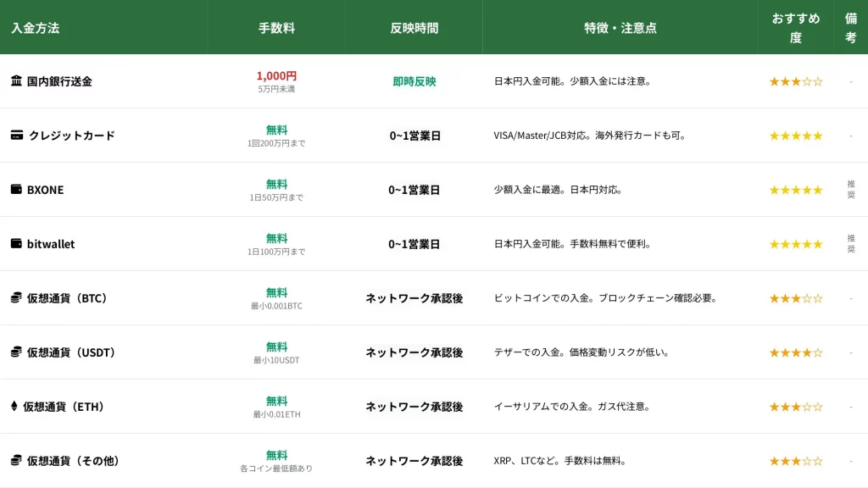Click the star rating in the クレジットカード row
This screenshot has width=868, height=488.
point(795,136)
